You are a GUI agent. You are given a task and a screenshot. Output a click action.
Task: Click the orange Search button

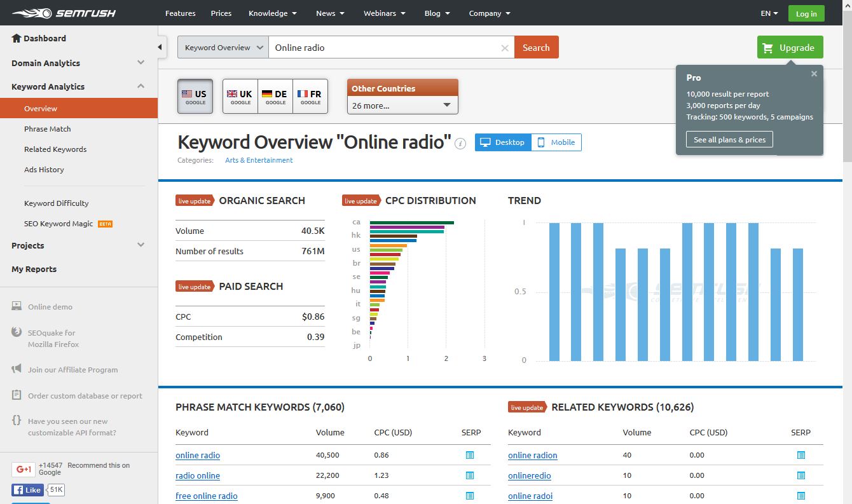coord(537,48)
